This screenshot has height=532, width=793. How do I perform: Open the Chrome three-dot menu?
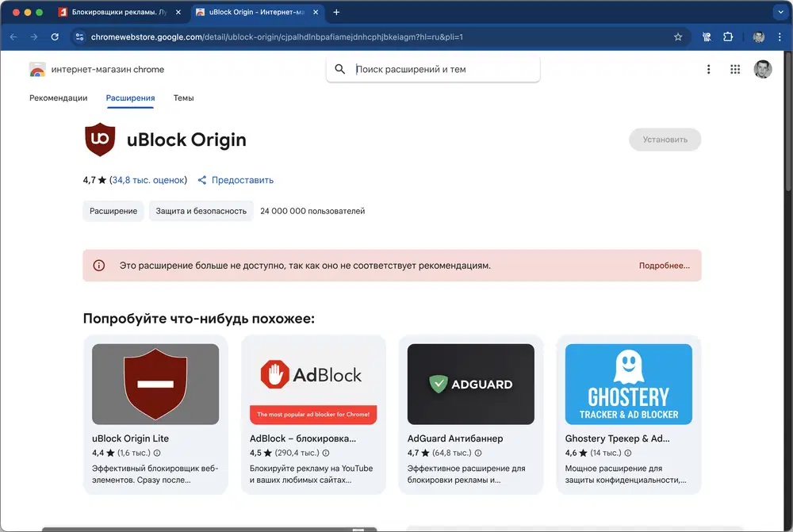[x=780, y=37]
